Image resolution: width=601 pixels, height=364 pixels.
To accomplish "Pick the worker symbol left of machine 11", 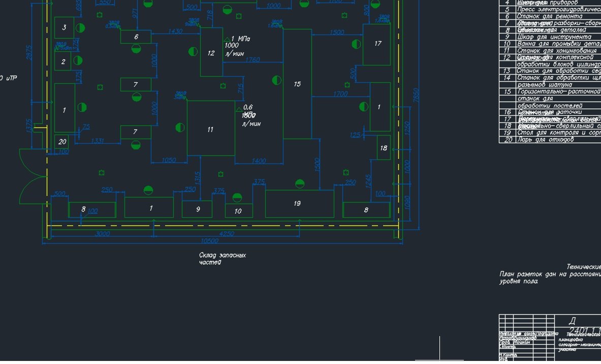I will [179, 127].
